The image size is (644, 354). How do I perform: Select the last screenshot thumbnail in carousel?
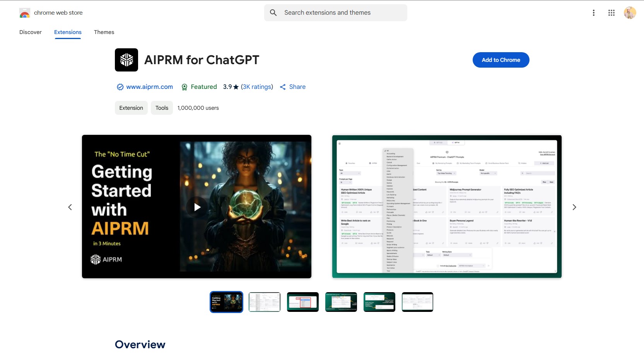[x=417, y=302]
